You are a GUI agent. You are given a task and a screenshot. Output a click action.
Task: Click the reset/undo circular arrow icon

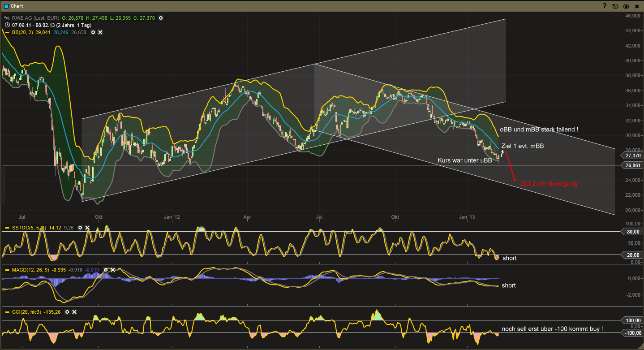[x=615, y=6]
